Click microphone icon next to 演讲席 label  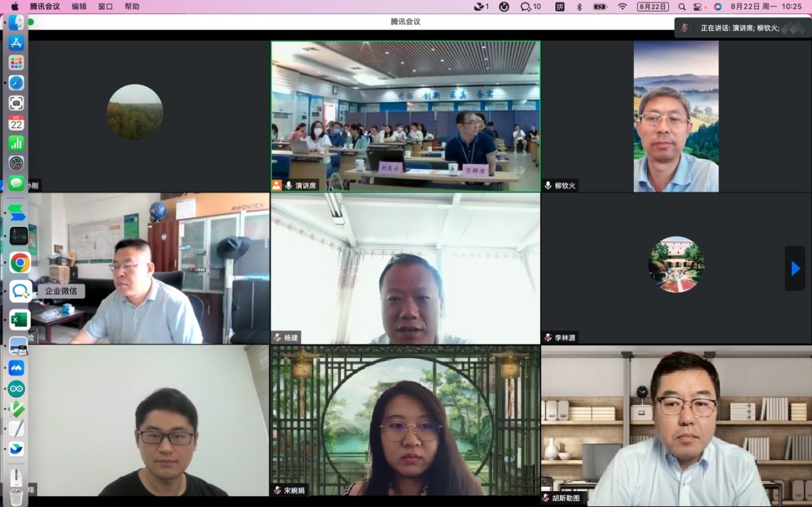coord(289,186)
